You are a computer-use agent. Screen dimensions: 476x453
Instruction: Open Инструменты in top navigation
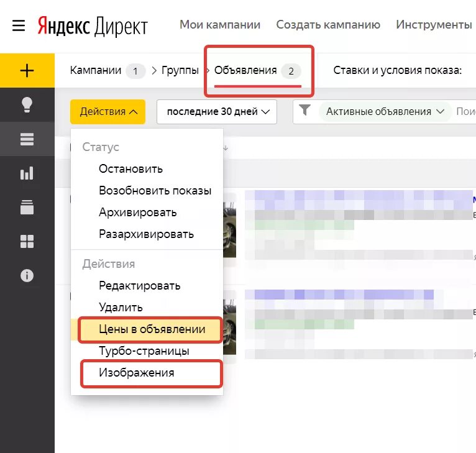tap(434, 25)
